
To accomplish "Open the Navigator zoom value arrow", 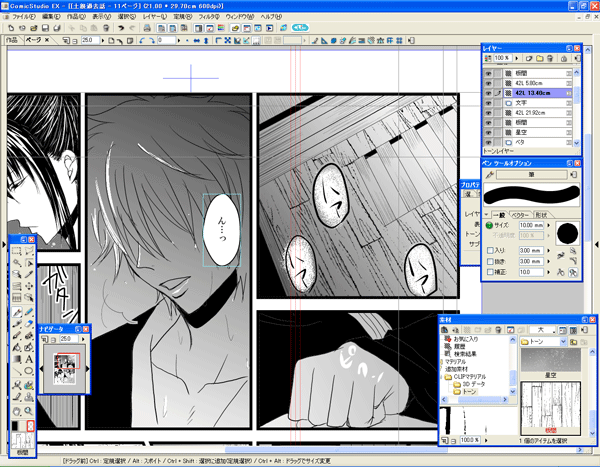I will pos(83,339).
